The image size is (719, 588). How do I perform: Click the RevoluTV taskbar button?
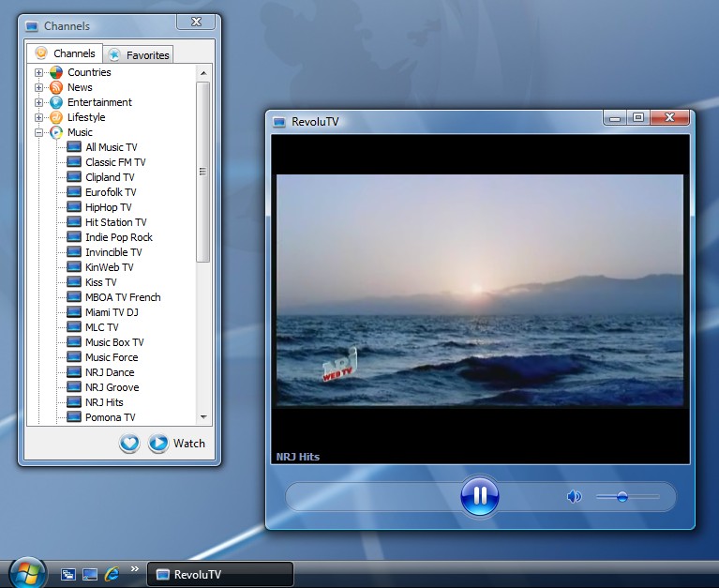pyautogui.click(x=220, y=574)
